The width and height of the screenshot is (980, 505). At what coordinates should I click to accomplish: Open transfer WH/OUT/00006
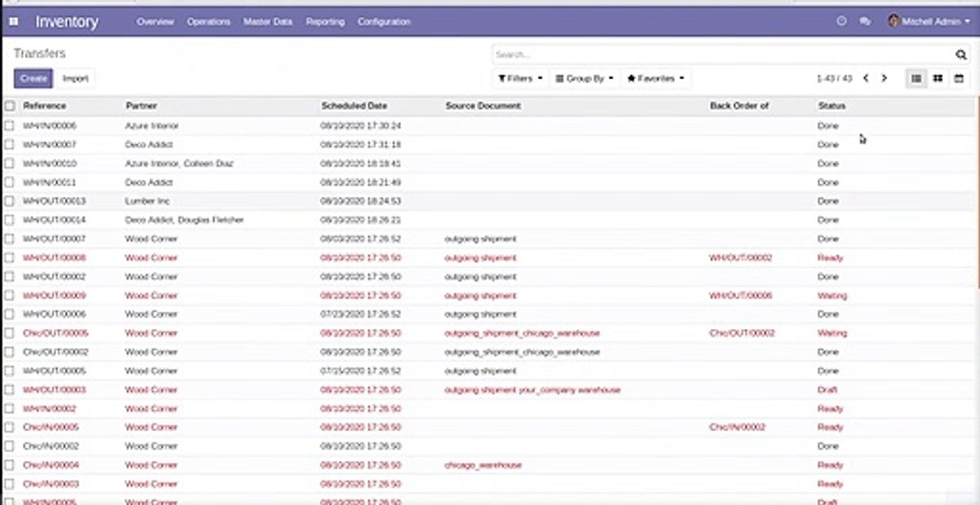[x=55, y=315]
